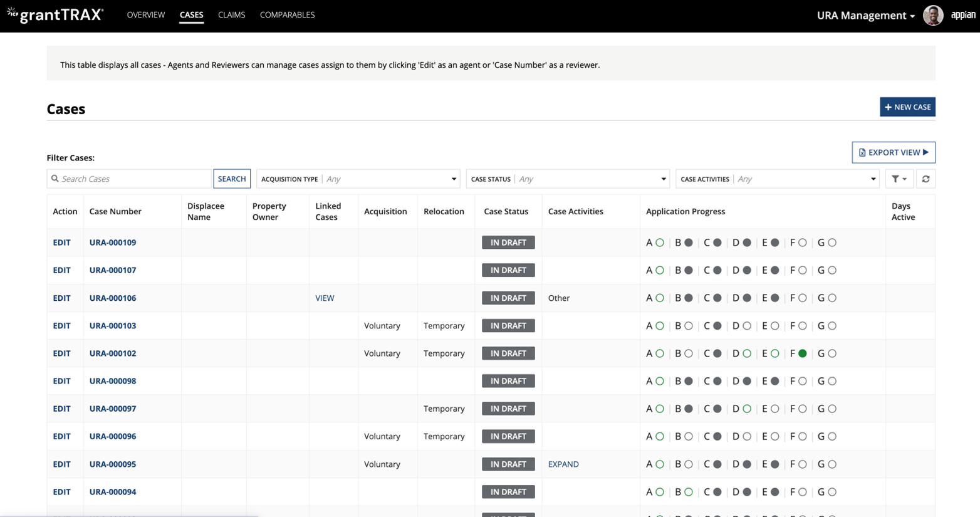Click the search magnifier icon
Screen dimensions: 980x517
click(55, 179)
